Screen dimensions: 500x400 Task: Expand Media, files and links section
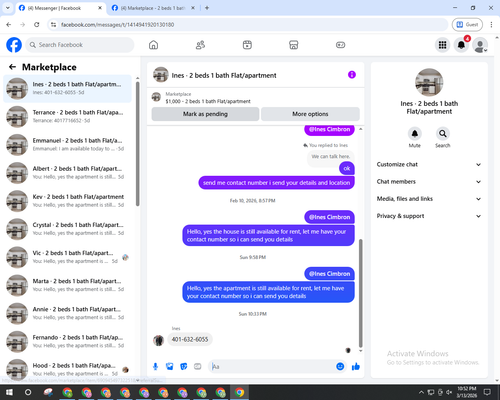[429, 199]
